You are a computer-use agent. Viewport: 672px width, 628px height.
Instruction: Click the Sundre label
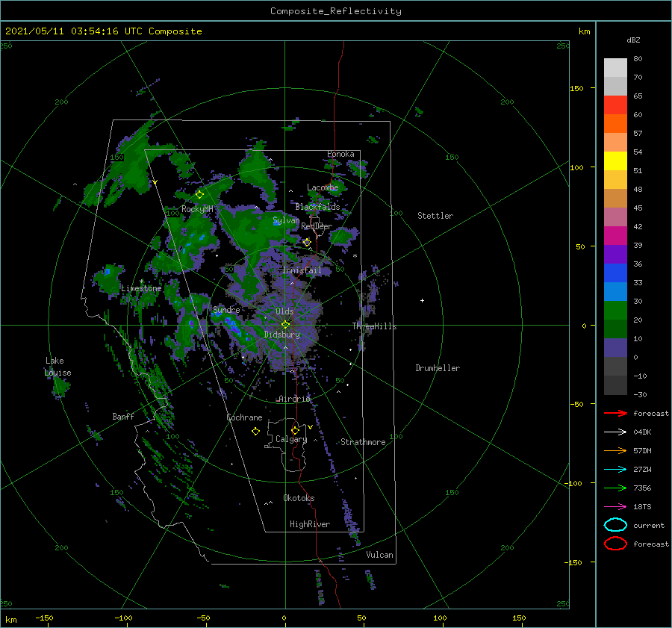coord(227,309)
